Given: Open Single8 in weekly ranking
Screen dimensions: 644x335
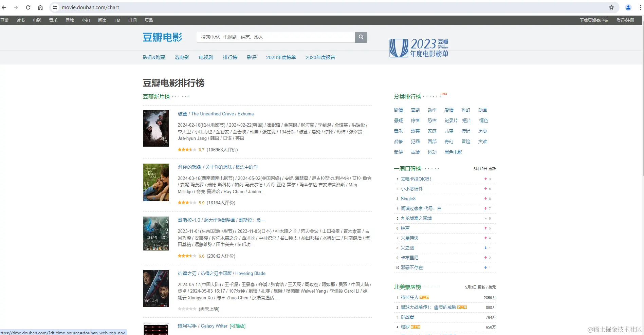Looking at the screenshot, I should point(408,199).
